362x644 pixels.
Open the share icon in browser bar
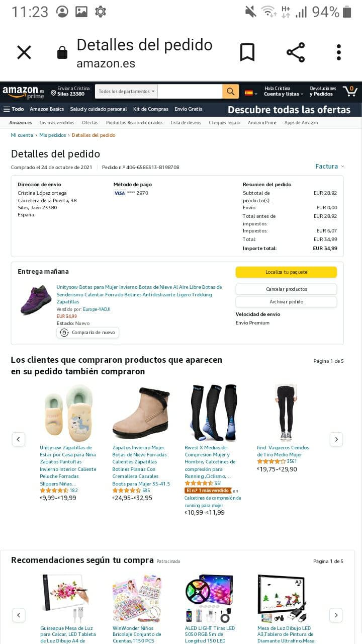(x=296, y=52)
